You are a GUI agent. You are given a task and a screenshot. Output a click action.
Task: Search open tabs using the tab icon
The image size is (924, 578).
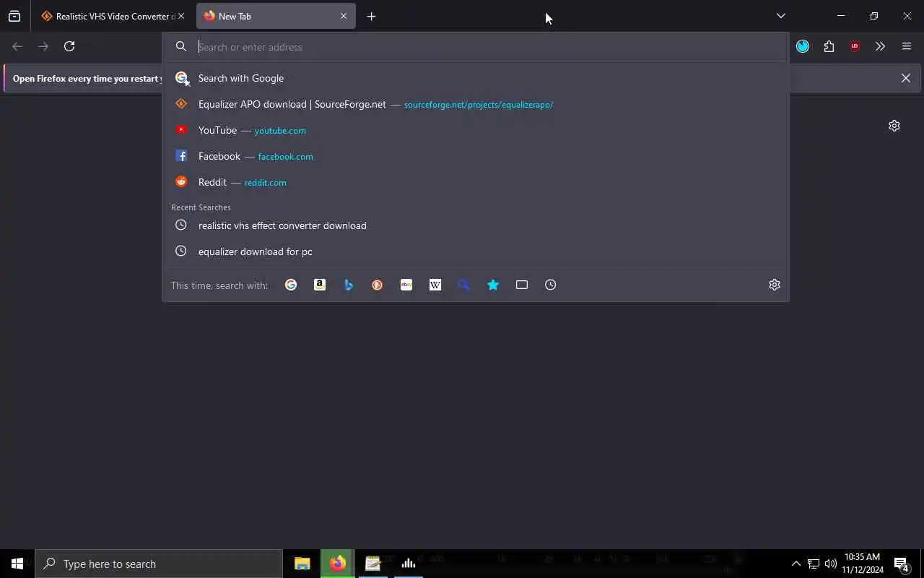click(x=522, y=285)
